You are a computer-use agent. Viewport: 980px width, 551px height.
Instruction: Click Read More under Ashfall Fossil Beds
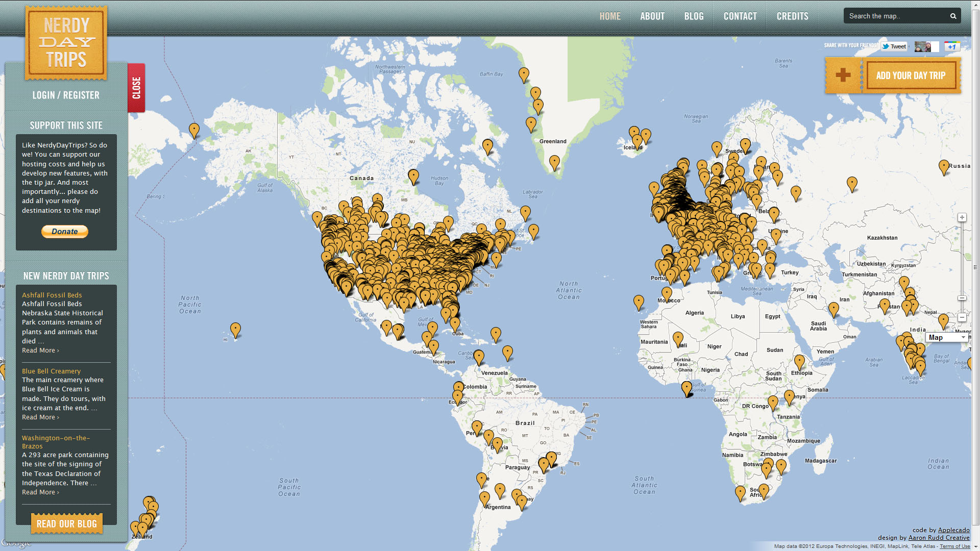pos(40,350)
